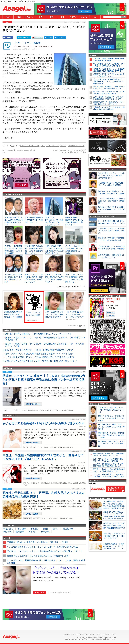Select the 秋元優里 keyword

22,529
